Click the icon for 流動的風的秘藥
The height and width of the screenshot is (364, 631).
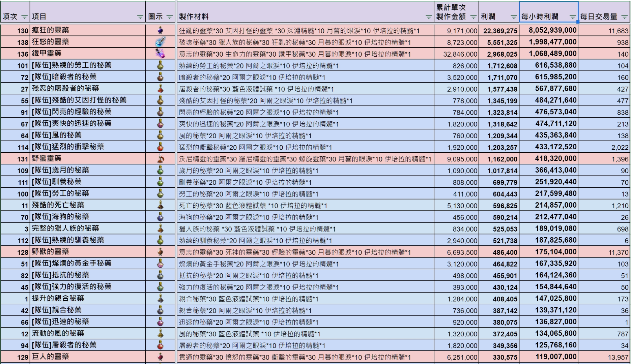point(161,334)
